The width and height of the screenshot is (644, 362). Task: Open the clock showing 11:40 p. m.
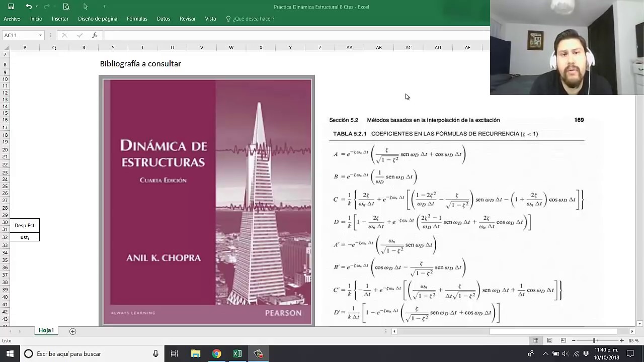pyautogui.click(x=606, y=354)
